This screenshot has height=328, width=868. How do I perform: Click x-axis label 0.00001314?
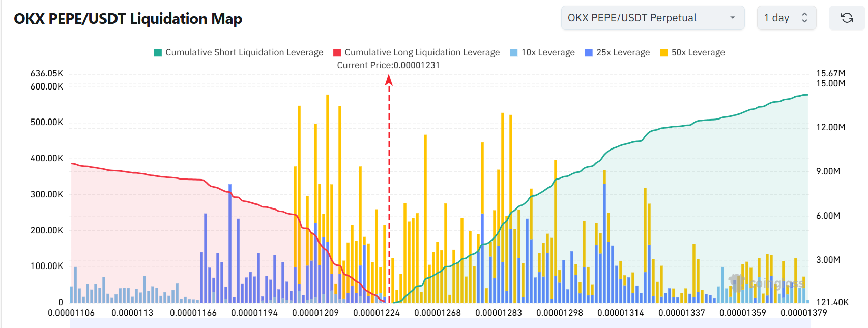tap(621, 313)
